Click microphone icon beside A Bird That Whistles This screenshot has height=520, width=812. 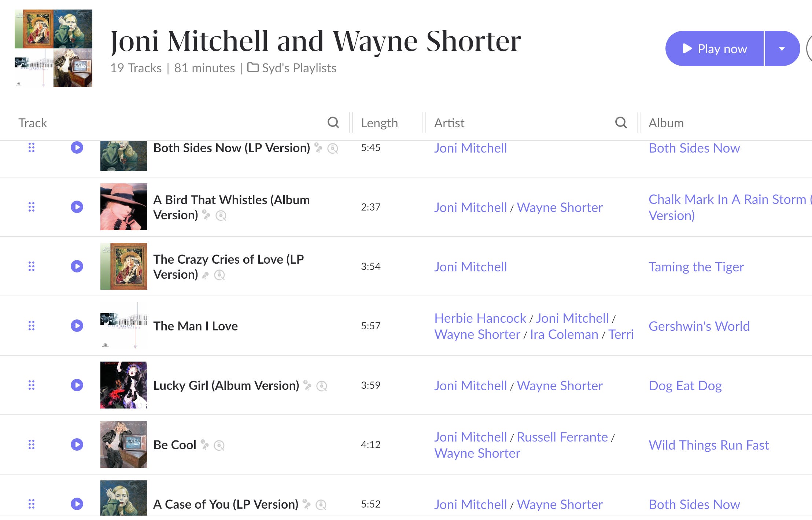206,215
